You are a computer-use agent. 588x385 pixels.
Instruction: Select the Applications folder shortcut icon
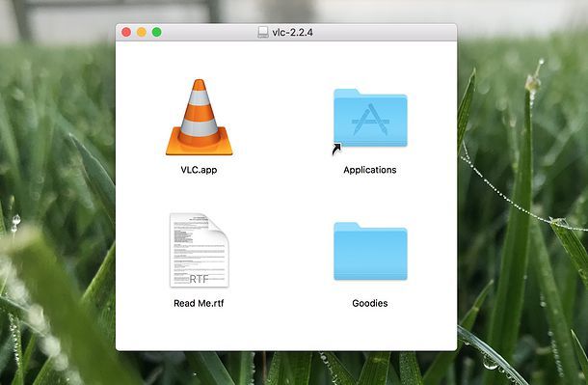pos(370,121)
